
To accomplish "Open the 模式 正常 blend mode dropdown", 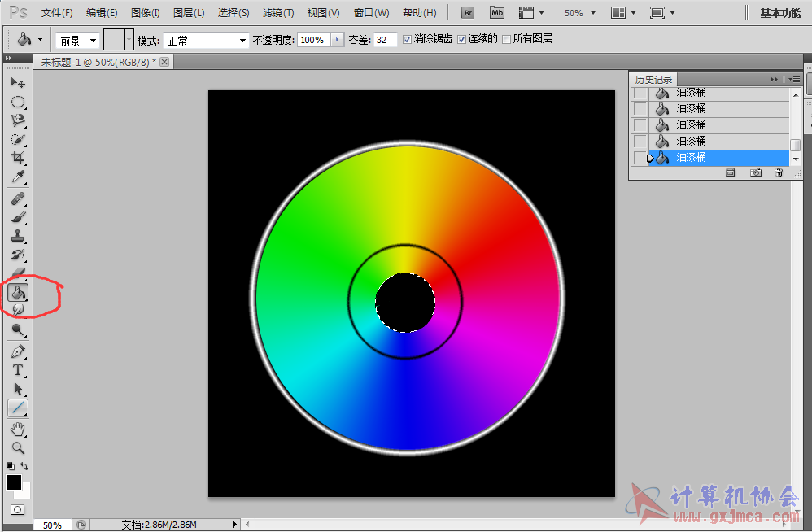I will coord(206,40).
